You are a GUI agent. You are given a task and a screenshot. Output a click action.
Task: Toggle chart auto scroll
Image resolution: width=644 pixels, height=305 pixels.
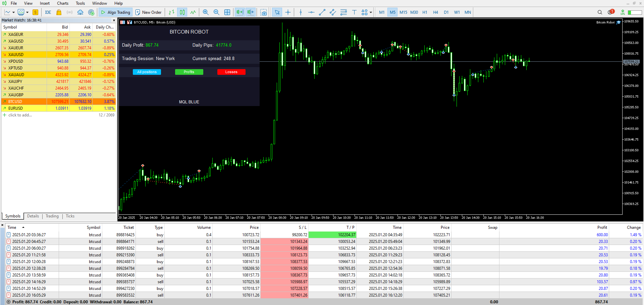(239, 12)
